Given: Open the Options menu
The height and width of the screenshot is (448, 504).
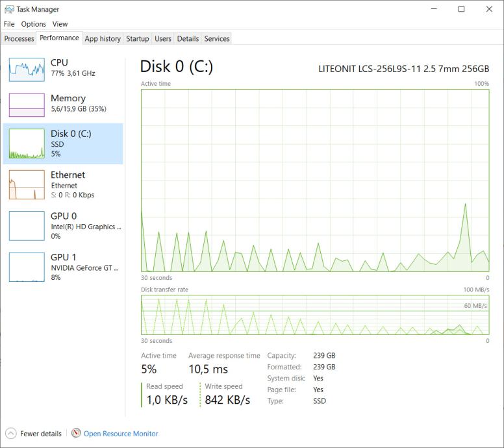Looking at the screenshot, I should (x=33, y=24).
